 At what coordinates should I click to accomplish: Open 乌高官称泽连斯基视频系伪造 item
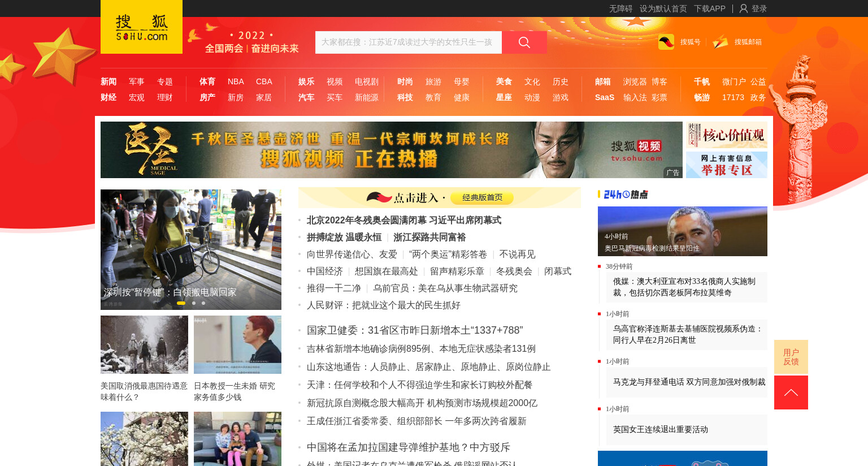coord(688,334)
